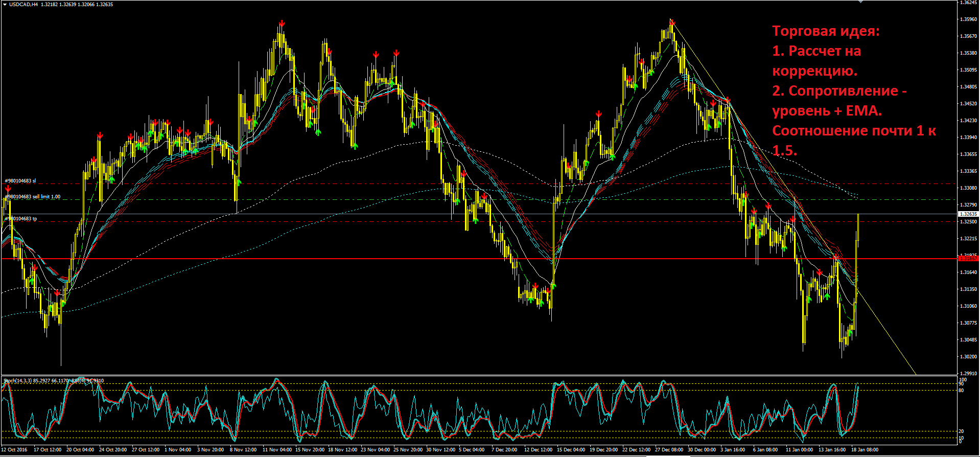Click the 24 Oct 20:00 time label
Viewport: 980px width, 457px height.
click(x=113, y=450)
